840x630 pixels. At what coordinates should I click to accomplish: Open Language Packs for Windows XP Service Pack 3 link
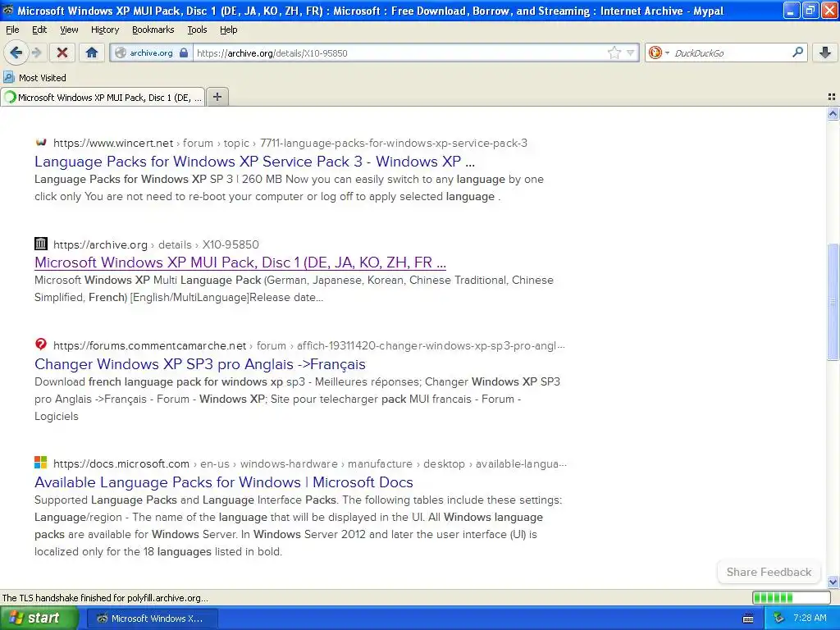pyautogui.click(x=254, y=162)
